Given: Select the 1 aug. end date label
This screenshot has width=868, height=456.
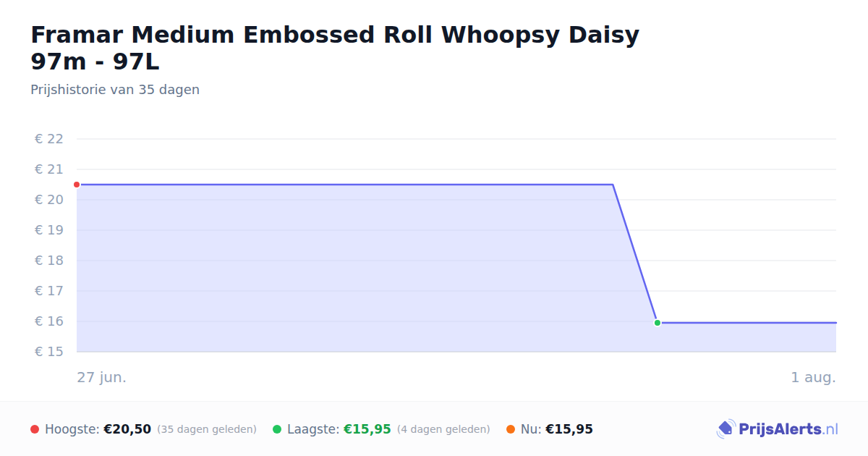Looking at the screenshot, I should tap(814, 377).
